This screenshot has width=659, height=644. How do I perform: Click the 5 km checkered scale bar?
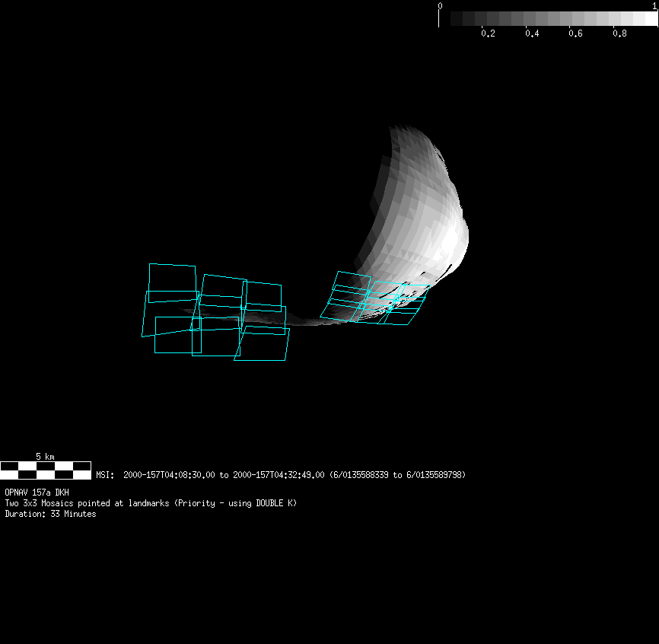coord(46,470)
